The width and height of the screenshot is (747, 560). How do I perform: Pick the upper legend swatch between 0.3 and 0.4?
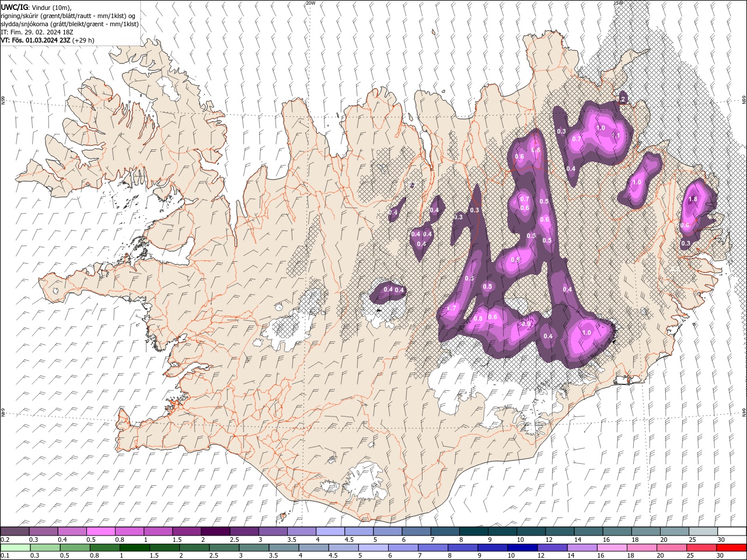[x=43, y=531]
